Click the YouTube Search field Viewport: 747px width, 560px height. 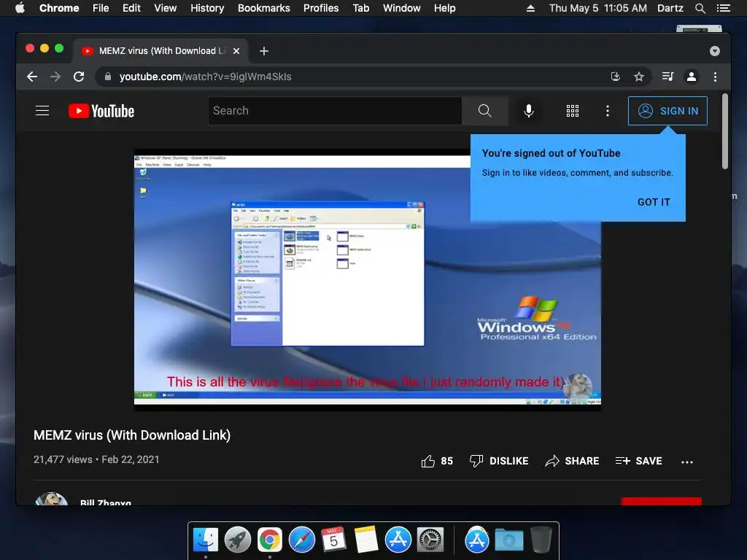(334, 111)
